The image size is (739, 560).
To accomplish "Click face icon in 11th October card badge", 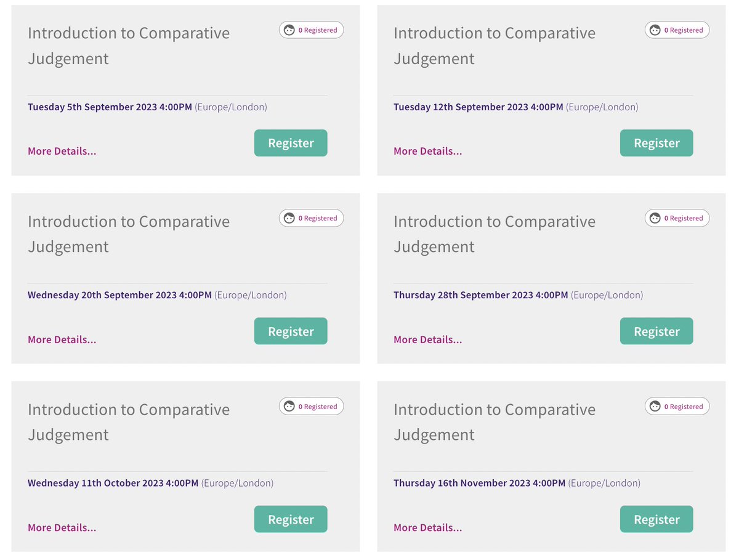I will pyautogui.click(x=289, y=406).
